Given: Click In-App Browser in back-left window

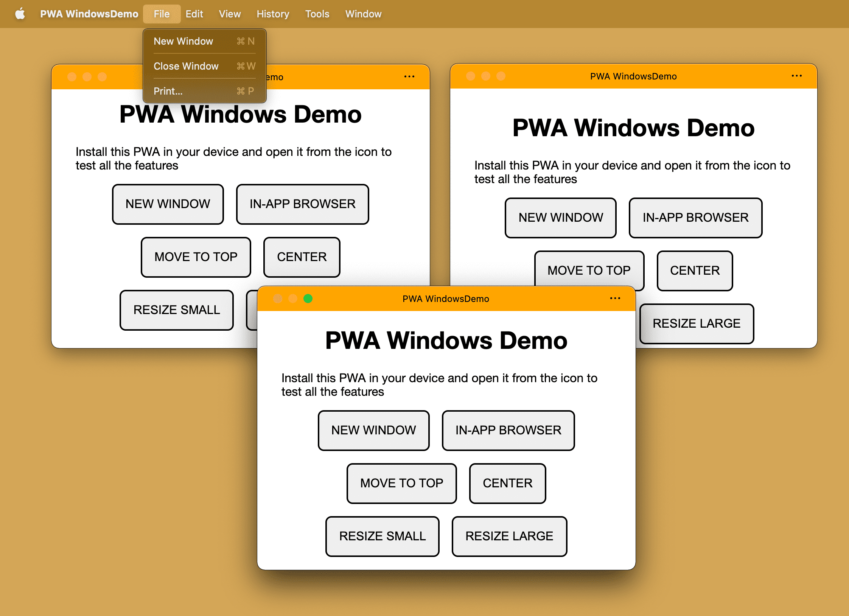Looking at the screenshot, I should pyautogui.click(x=303, y=204).
